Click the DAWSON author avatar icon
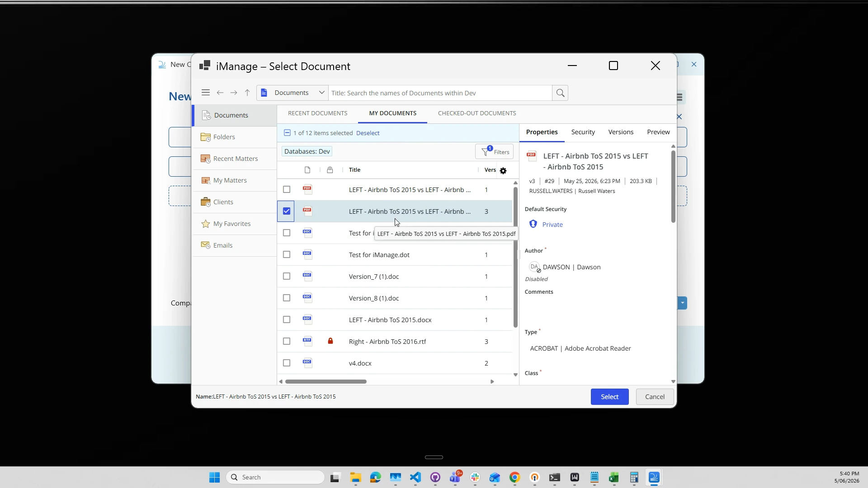The image size is (868, 488). coord(535,267)
